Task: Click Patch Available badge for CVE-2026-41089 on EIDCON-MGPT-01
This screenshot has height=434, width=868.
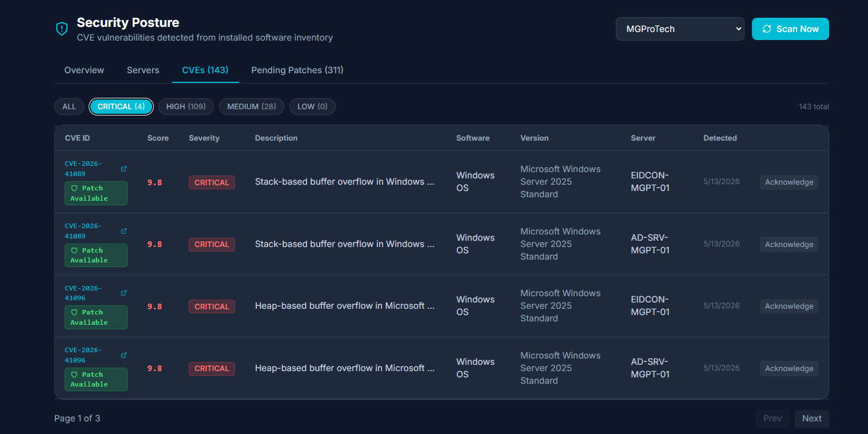Action: point(96,193)
